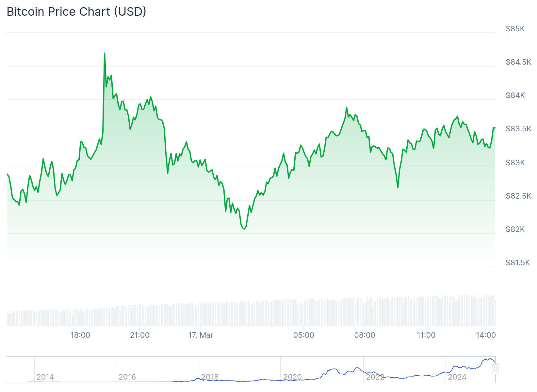Click the $83.5K price axis label

click(x=518, y=129)
